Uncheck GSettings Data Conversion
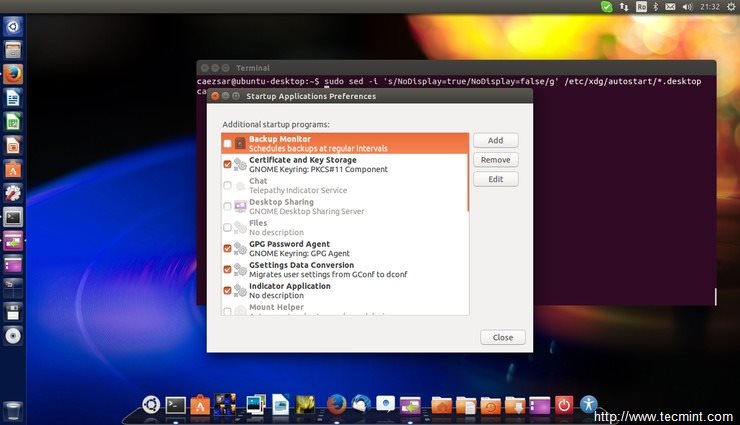The height and width of the screenshot is (425, 740). [x=228, y=270]
